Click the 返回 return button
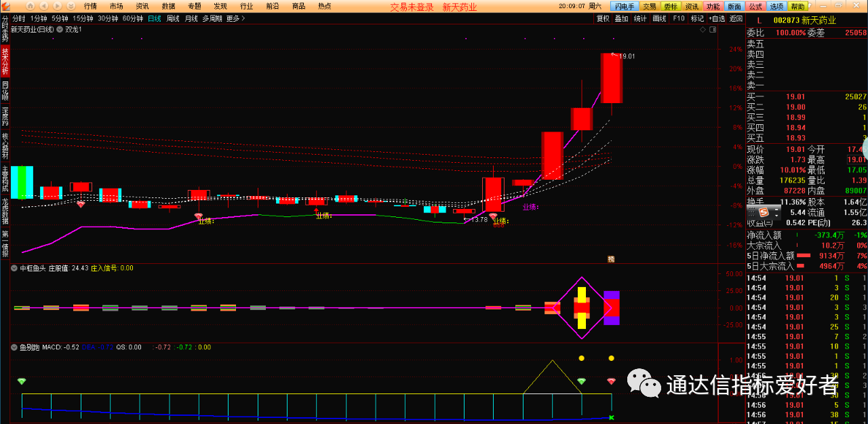The height and width of the screenshot is (424, 868). pyautogui.click(x=736, y=18)
